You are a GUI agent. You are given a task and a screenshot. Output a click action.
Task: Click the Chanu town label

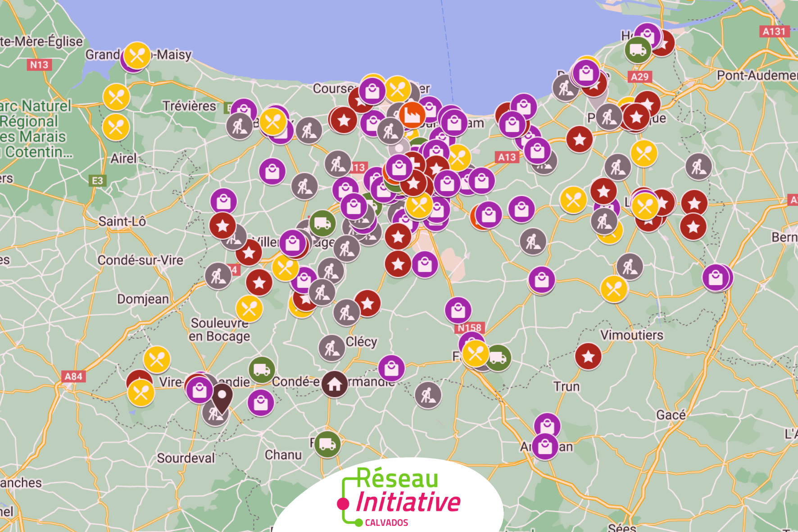click(x=283, y=455)
